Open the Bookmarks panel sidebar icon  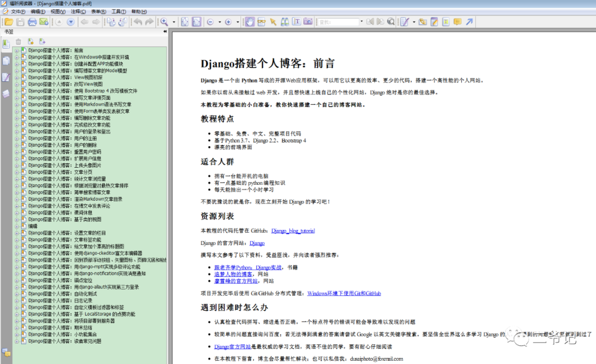click(7, 44)
